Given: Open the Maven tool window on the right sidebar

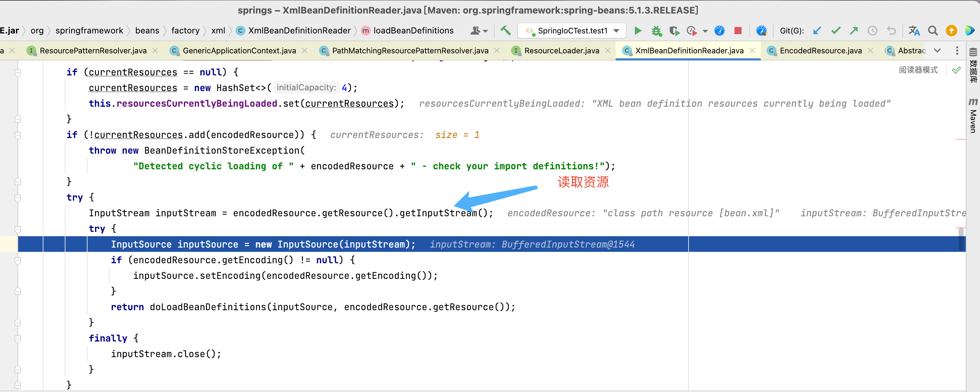Looking at the screenshot, I should [973, 116].
